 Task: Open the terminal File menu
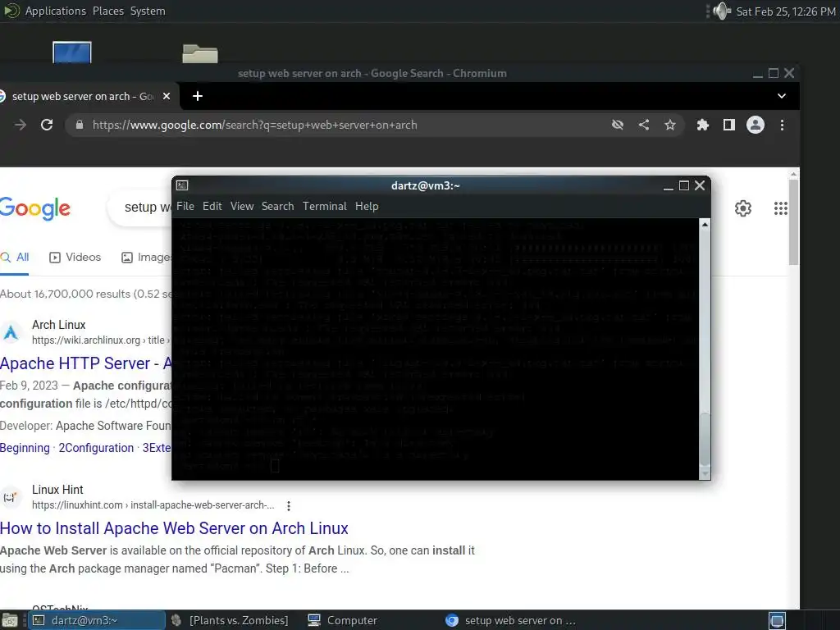pyautogui.click(x=185, y=206)
